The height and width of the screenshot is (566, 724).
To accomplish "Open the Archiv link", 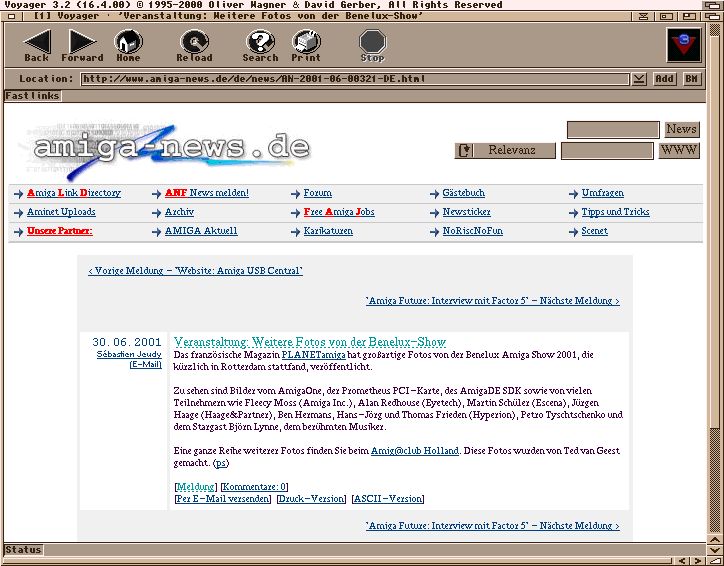I will click(179, 212).
